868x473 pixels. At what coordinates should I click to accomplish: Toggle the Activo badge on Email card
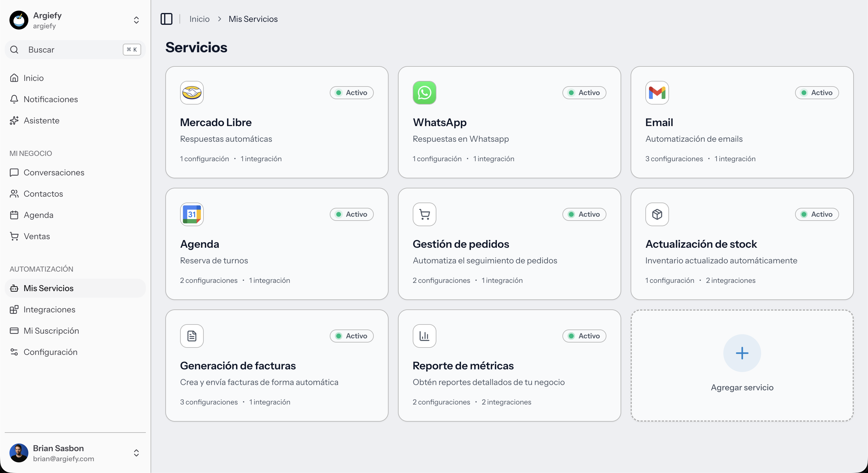click(x=816, y=93)
